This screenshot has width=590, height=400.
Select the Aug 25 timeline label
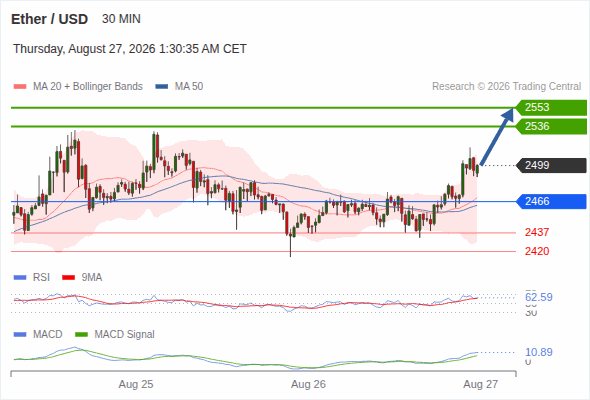(x=136, y=384)
